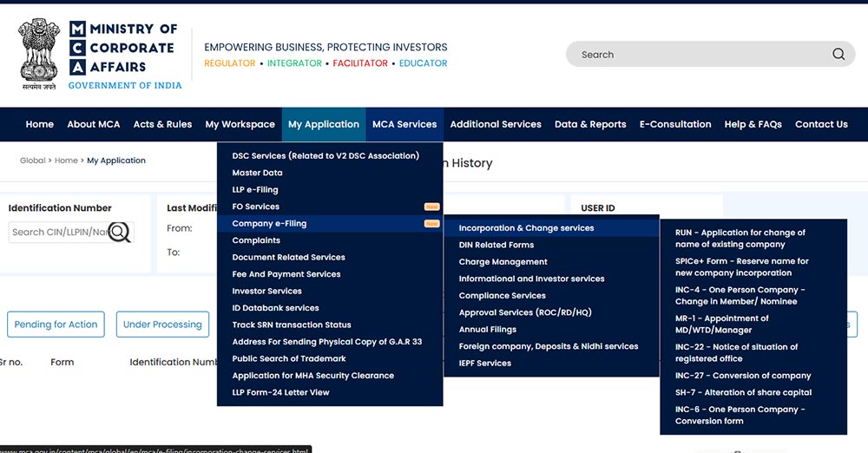Open SH-7 Alteration of share capital form
Image resolution: width=868 pixels, height=453 pixels.
(743, 392)
